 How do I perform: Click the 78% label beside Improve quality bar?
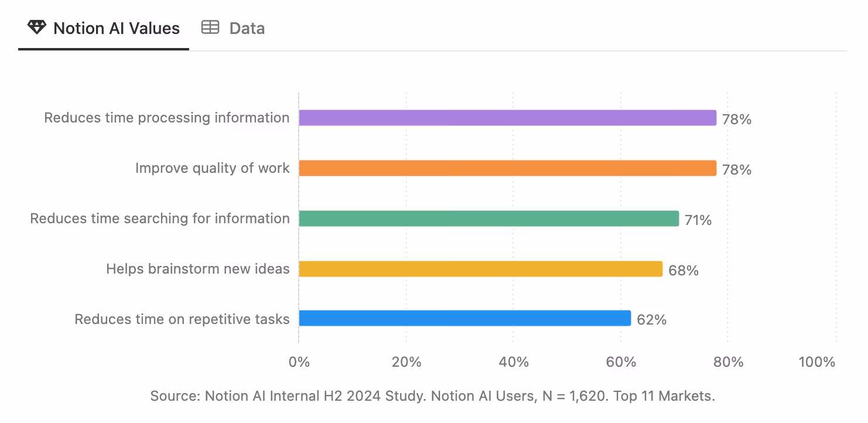(x=737, y=169)
